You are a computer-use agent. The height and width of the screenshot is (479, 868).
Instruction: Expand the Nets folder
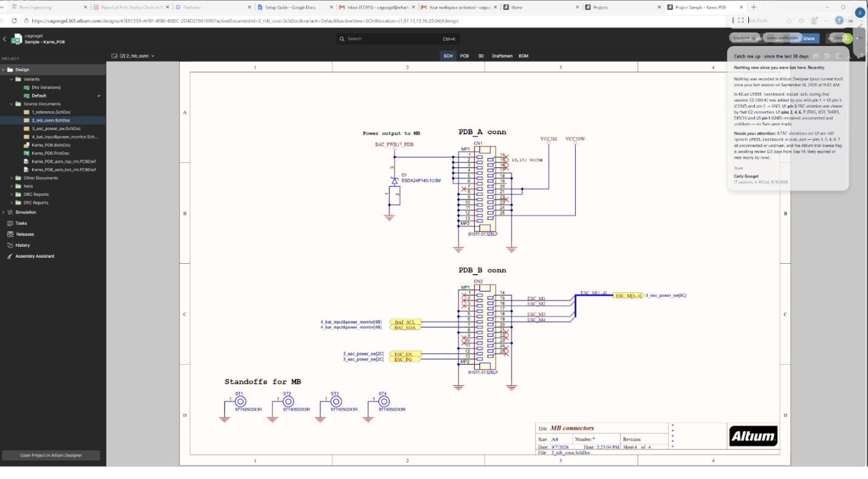tap(11, 186)
